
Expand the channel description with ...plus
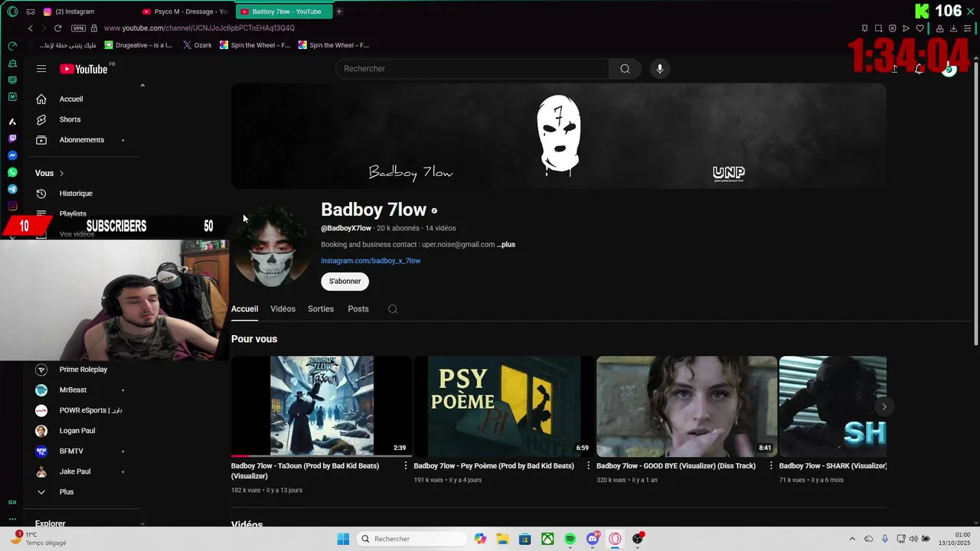click(506, 244)
